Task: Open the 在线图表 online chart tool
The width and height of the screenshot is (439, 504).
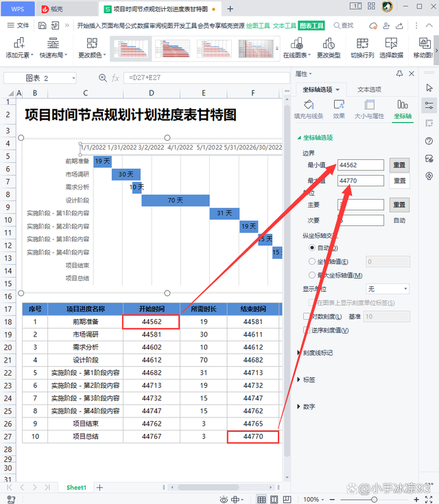Action: pos(297,48)
